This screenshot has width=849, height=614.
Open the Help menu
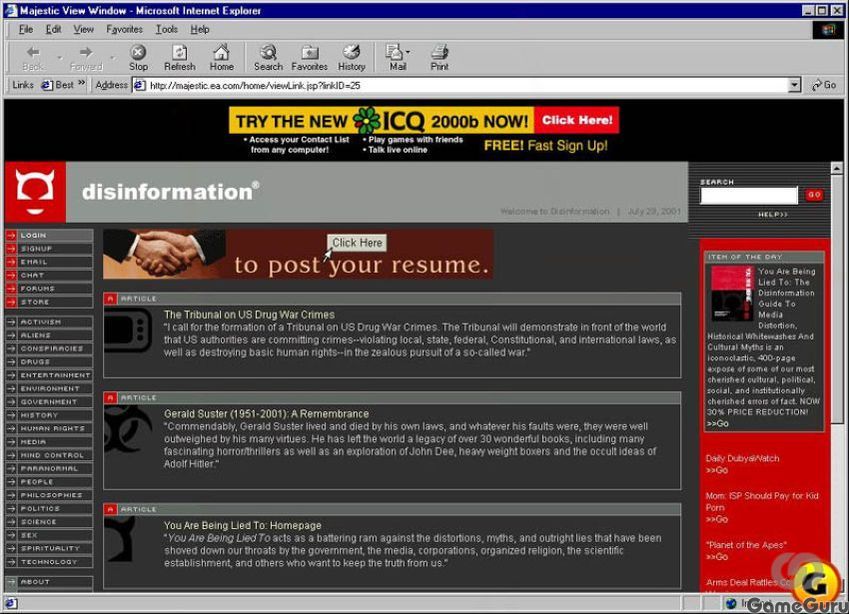point(200,29)
